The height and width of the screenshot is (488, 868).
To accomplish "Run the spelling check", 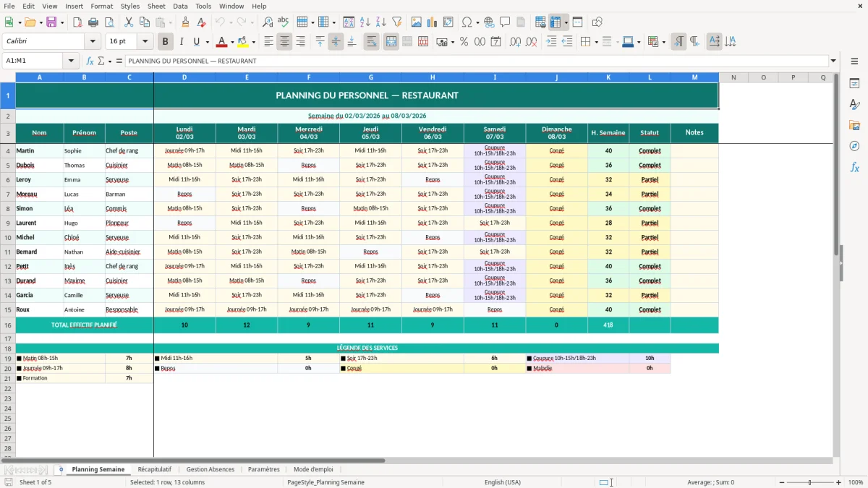I will pos(283,22).
